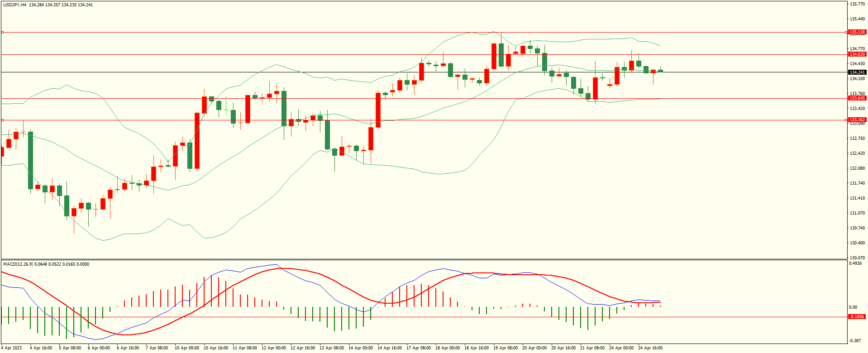Select the right end handle of the 135.138 line
This screenshot has width=868, height=353.
846,32
